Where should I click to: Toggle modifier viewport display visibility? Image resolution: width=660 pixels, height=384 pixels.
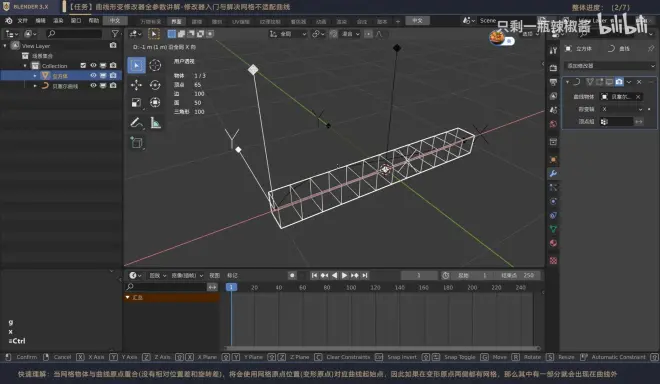[x=609, y=82]
